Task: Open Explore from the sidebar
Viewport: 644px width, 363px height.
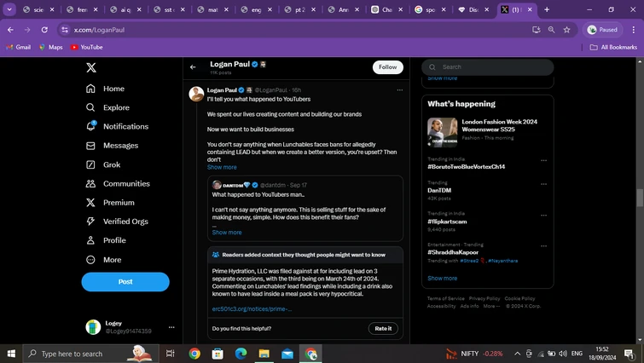Action: [x=107, y=107]
